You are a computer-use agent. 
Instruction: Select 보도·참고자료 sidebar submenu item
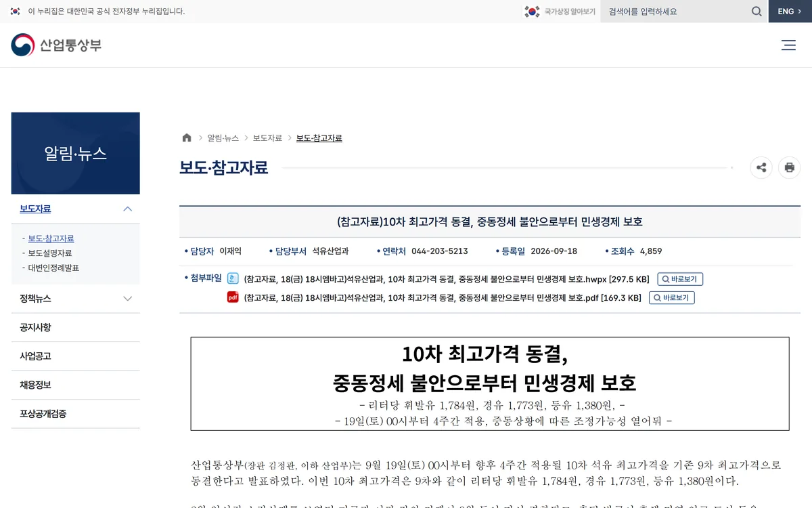coord(51,238)
